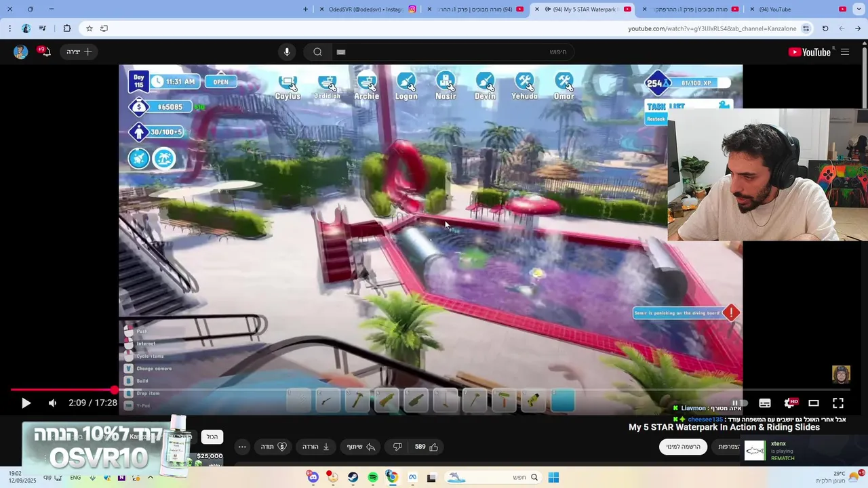Open the browser media controls icon
The height and width of the screenshot is (488, 868).
[x=43, y=28]
